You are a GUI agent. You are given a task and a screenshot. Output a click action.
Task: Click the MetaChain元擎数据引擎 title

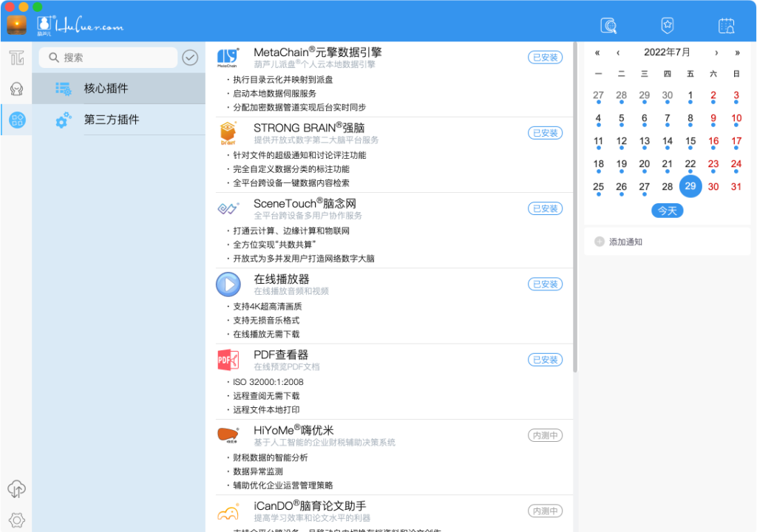tap(318, 52)
